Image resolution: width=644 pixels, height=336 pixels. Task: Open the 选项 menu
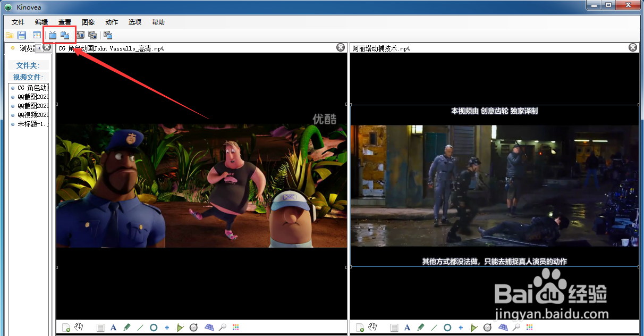point(135,22)
